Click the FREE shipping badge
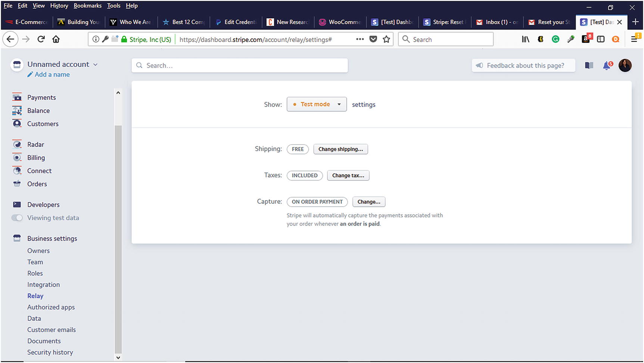 point(298,149)
